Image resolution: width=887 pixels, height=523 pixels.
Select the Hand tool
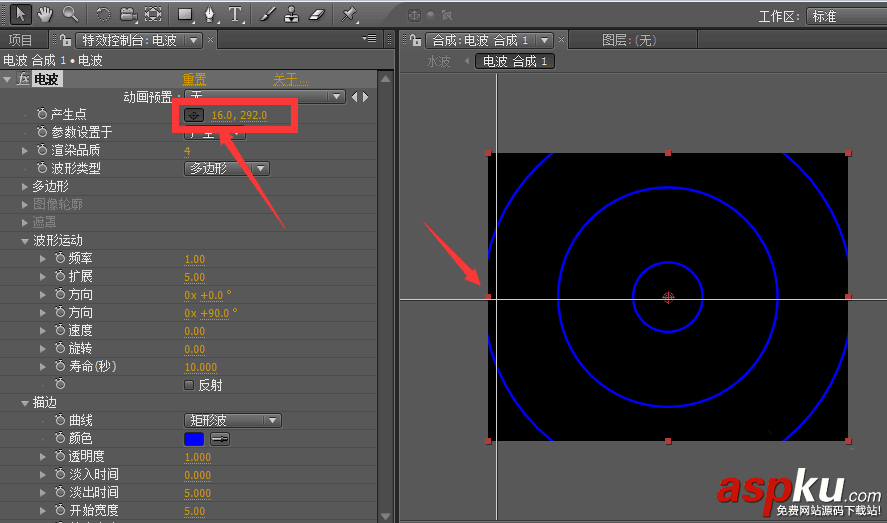45,14
